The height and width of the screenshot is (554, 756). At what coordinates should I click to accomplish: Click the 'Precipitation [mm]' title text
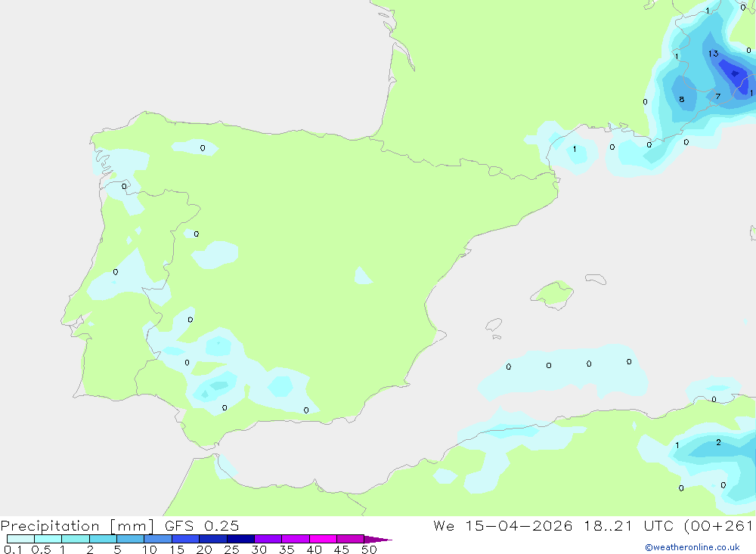coord(77,526)
